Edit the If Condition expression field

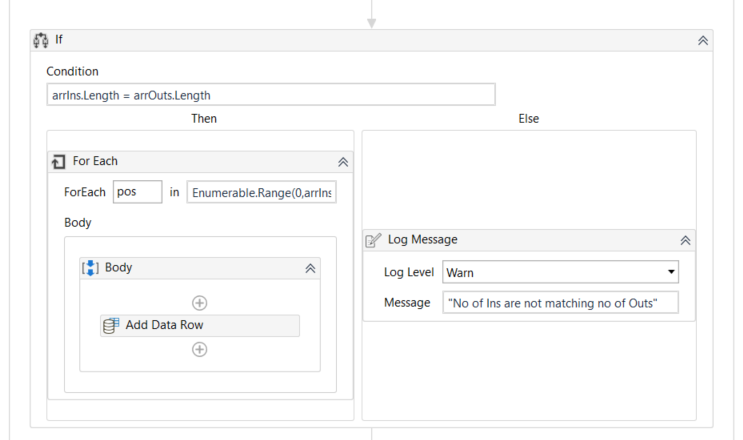click(x=271, y=95)
